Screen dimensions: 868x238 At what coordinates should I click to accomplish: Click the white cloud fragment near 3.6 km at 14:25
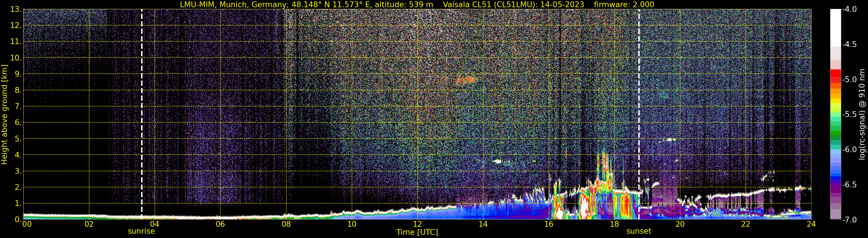tap(497, 161)
